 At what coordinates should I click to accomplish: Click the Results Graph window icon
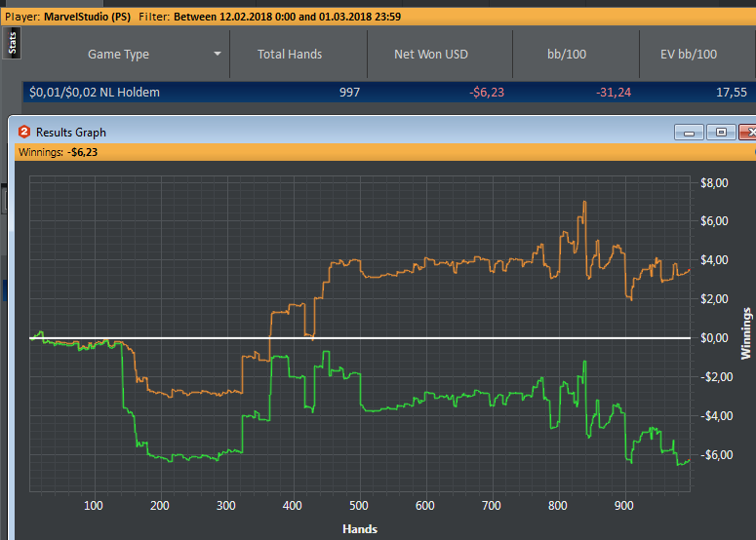24,132
